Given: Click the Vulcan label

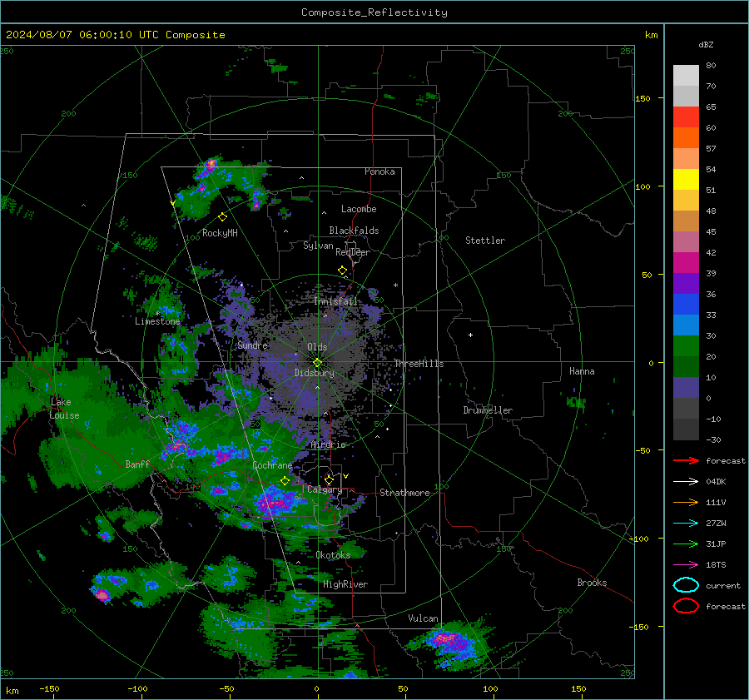Looking at the screenshot, I should pyautogui.click(x=424, y=618).
